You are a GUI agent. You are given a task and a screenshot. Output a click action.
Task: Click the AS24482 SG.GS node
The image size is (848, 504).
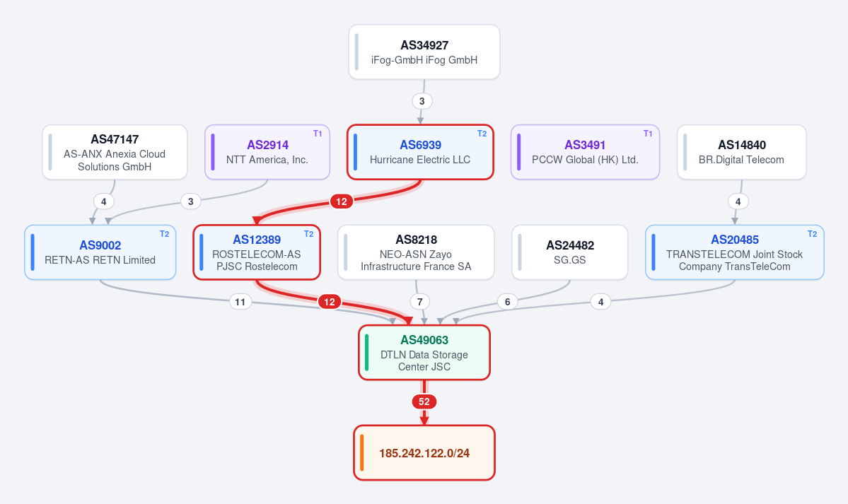tap(569, 252)
